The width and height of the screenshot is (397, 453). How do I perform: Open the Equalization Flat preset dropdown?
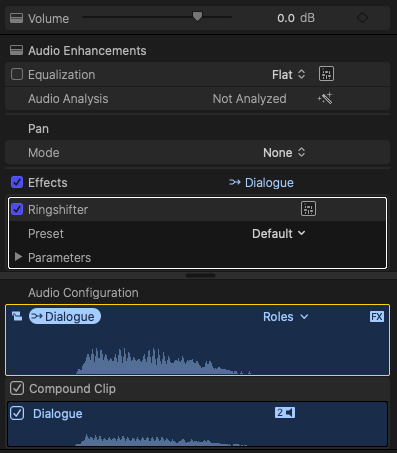288,75
